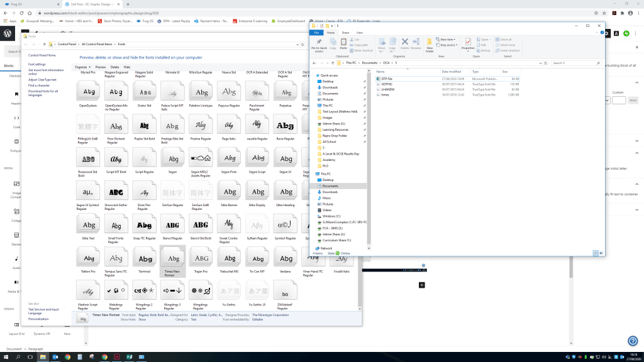644x362 pixels.
Task: Click the Showcard Gothic Regular font
Action: (x=116, y=191)
